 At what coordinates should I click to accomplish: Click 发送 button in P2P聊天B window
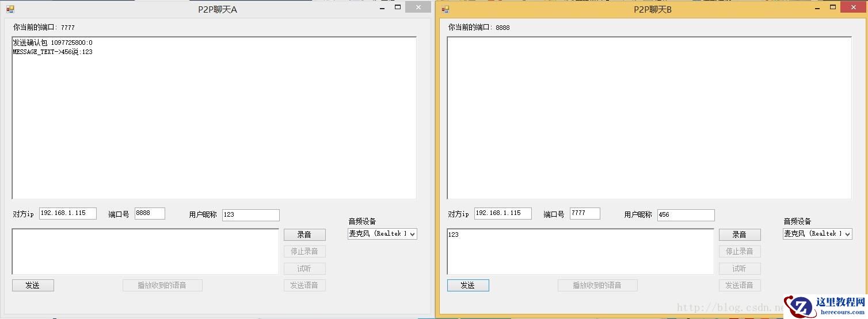468,285
